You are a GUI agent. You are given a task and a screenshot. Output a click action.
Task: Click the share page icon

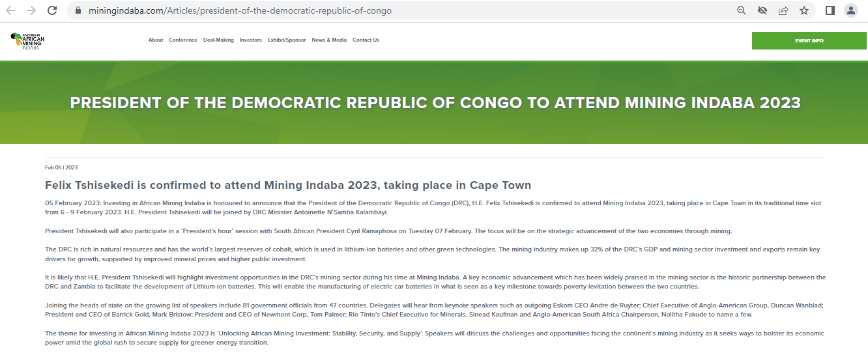(783, 10)
